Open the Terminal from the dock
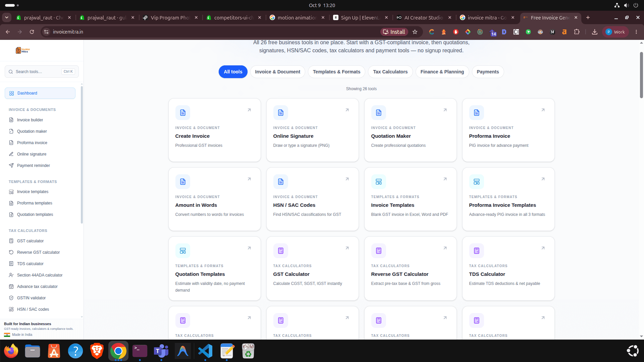The height and width of the screenshot is (362, 644). point(140,351)
